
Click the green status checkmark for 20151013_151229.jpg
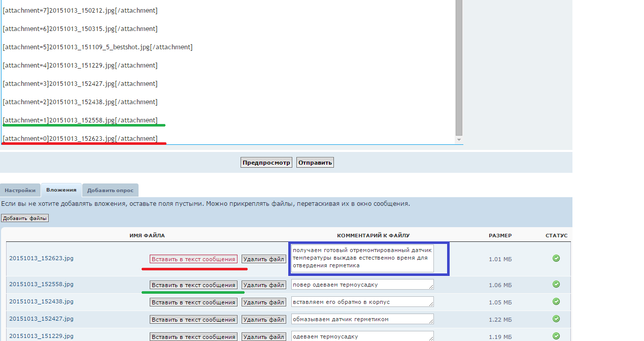[x=556, y=336]
